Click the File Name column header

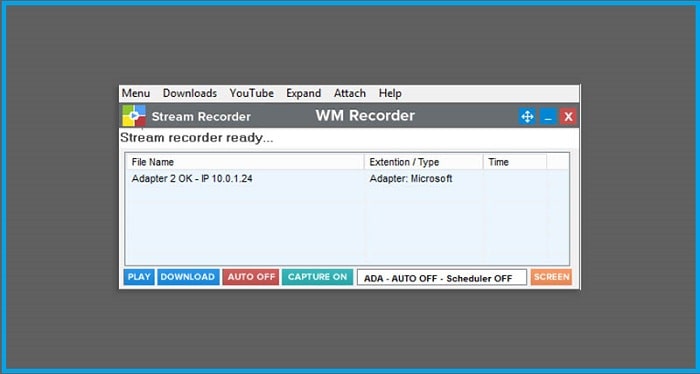[245, 162]
